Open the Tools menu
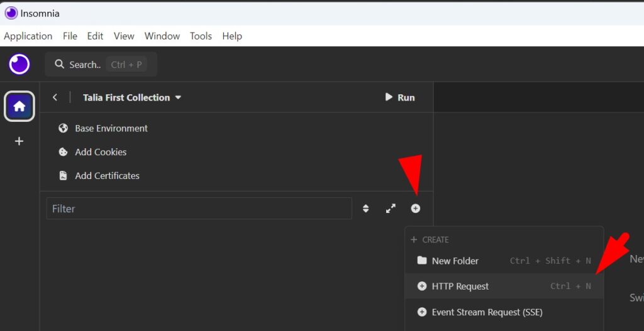The height and width of the screenshot is (331, 644). (201, 36)
